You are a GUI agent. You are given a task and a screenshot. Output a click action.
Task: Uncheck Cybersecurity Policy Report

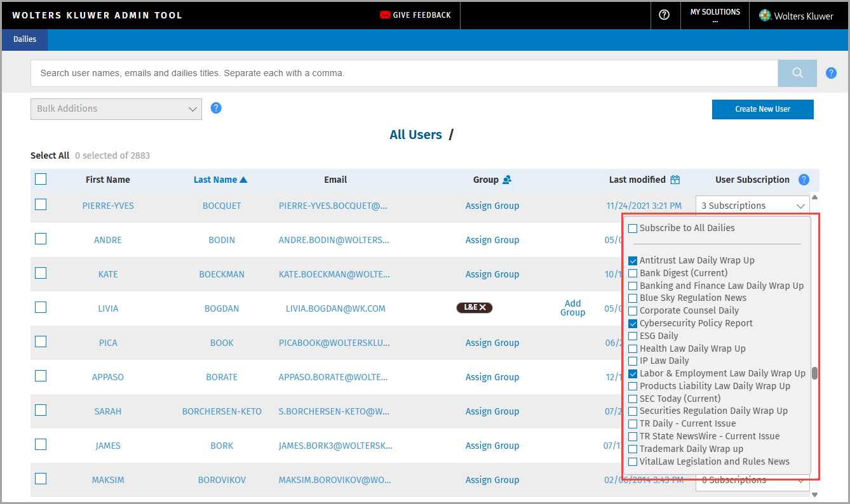633,324
